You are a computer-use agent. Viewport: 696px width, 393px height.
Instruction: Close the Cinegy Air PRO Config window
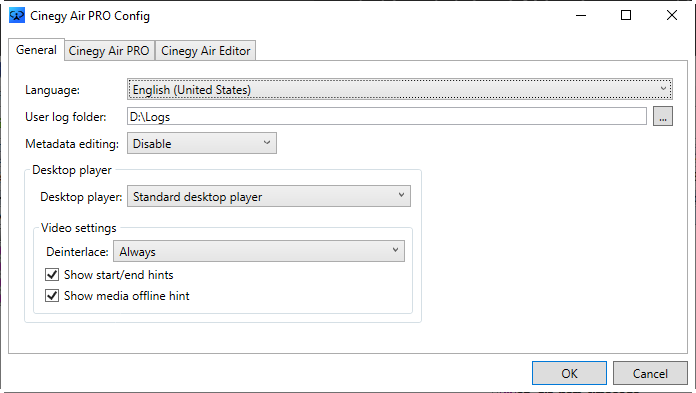(672, 16)
